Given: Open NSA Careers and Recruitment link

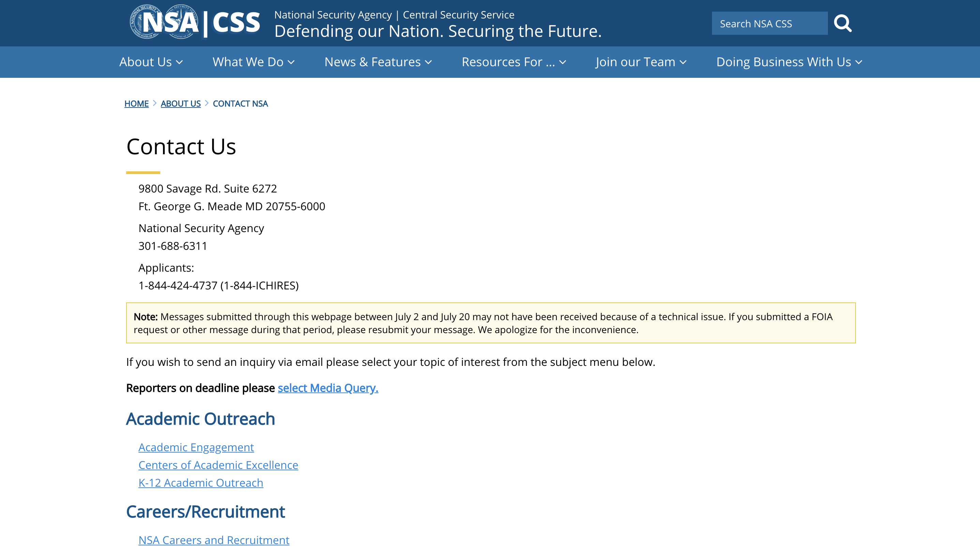Looking at the screenshot, I should [214, 540].
